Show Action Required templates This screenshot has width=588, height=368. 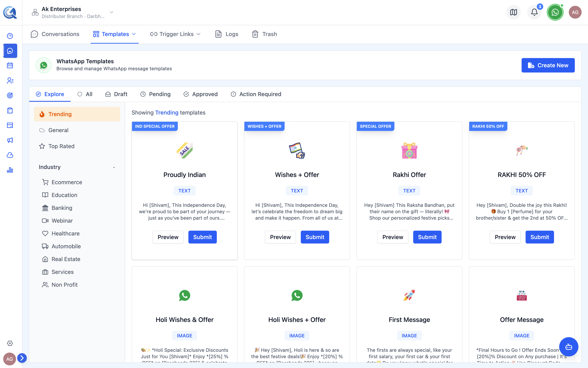[256, 94]
